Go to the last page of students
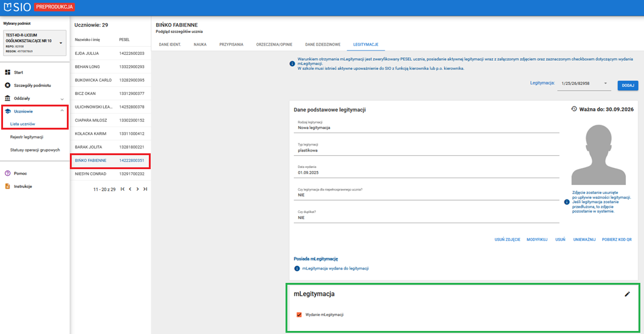 click(x=145, y=189)
